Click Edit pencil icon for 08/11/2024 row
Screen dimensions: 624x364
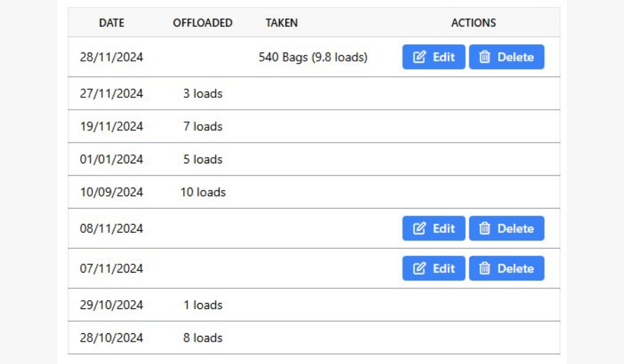click(420, 228)
